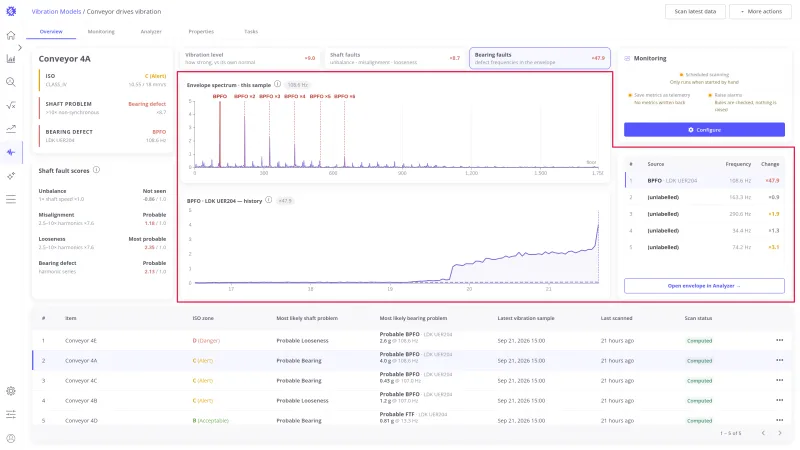Select the Conveyor 4B table row
The width and height of the screenshot is (800, 450).
tap(412, 401)
